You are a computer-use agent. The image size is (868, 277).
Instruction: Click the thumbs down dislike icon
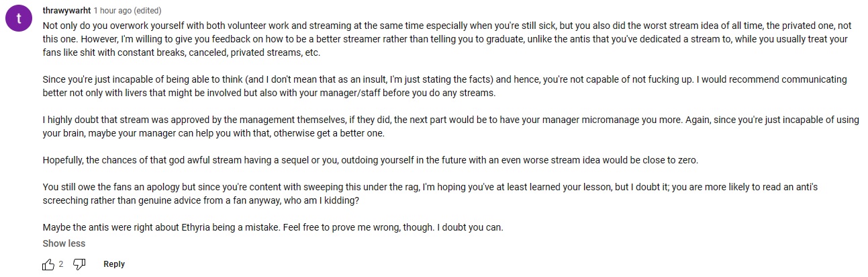point(79,264)
